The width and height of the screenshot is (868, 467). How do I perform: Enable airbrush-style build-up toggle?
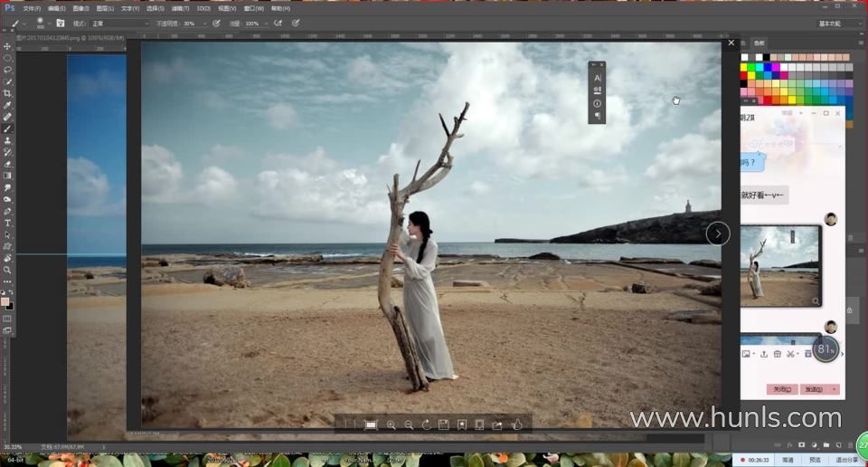278,24
